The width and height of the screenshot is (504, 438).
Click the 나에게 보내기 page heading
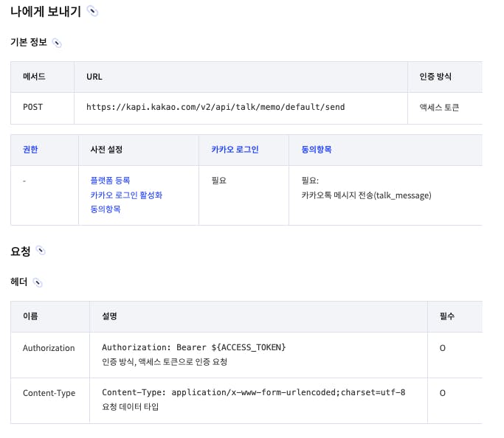tap(46, 11)
